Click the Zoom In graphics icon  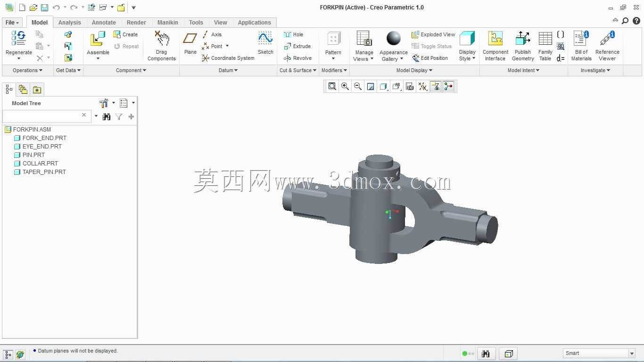[345, 86]
